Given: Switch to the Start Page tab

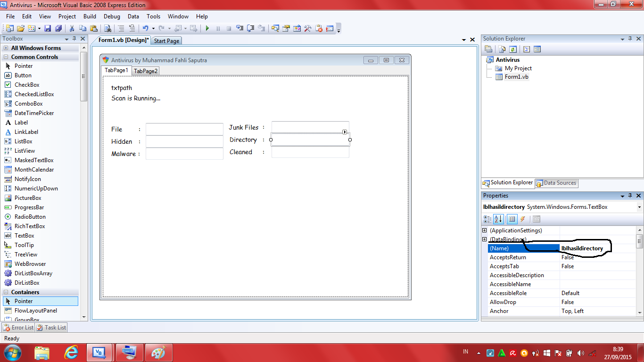Looking at the screenshot, I should [166, 41].
